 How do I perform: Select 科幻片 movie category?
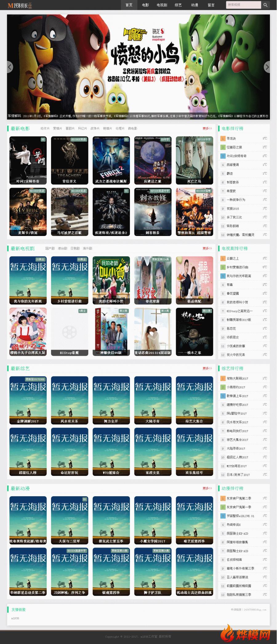tap(82, 128)
